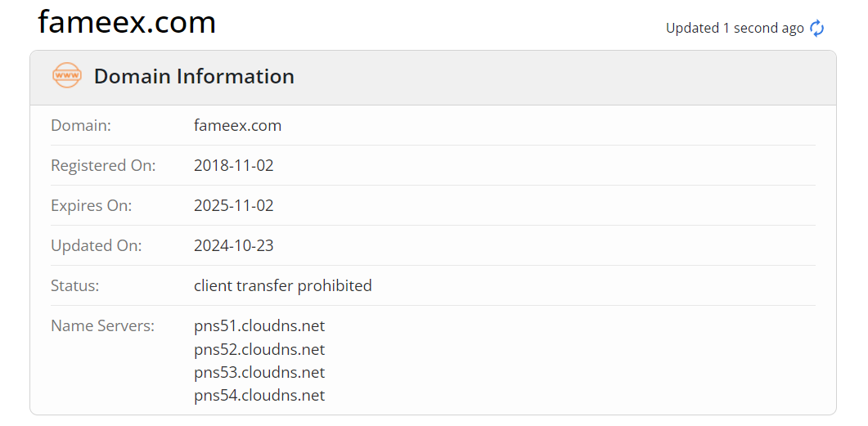Click the fameex.com page title
This screenshot has height=426, width=868.
click(127, 23)
